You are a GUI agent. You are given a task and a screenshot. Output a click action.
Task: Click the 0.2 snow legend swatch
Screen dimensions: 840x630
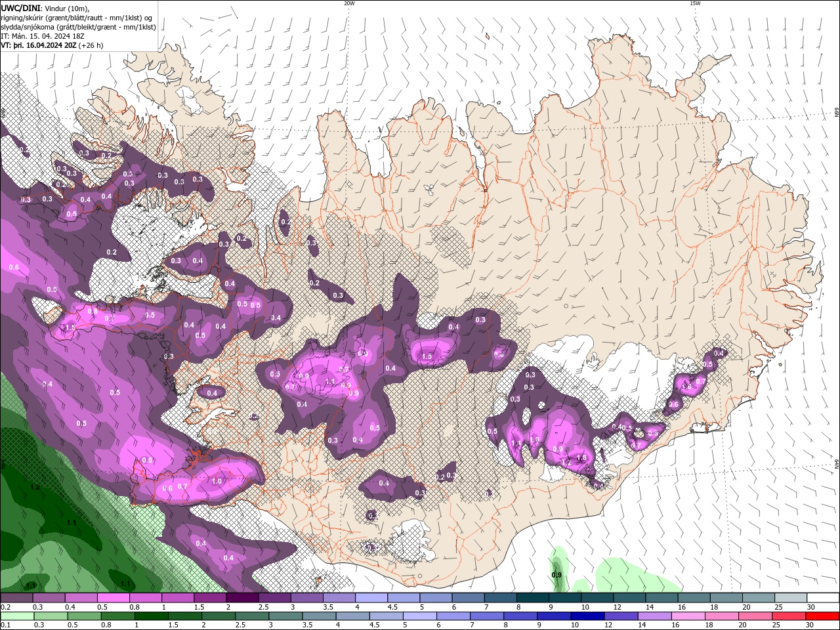tap(16, 598)
